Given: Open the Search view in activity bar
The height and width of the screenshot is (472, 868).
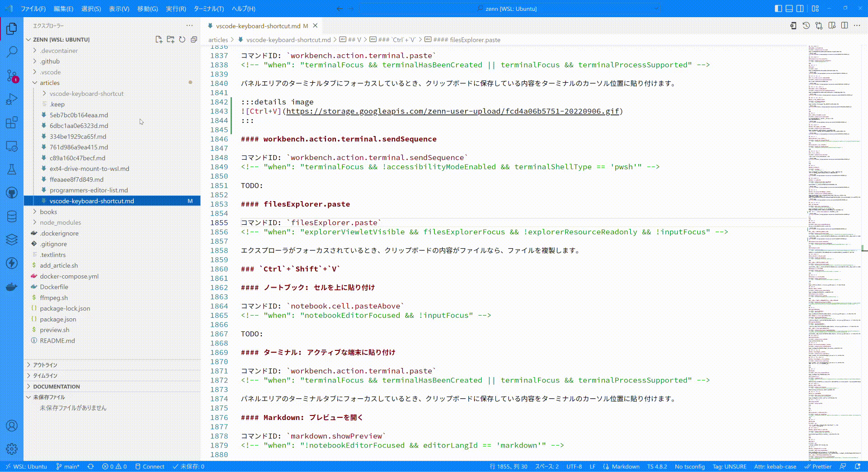Looking at the screenshot, I should point(12,52).
